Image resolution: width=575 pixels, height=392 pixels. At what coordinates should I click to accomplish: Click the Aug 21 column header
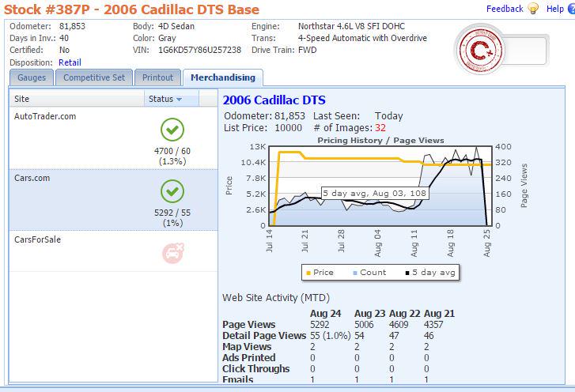point(439,314)
